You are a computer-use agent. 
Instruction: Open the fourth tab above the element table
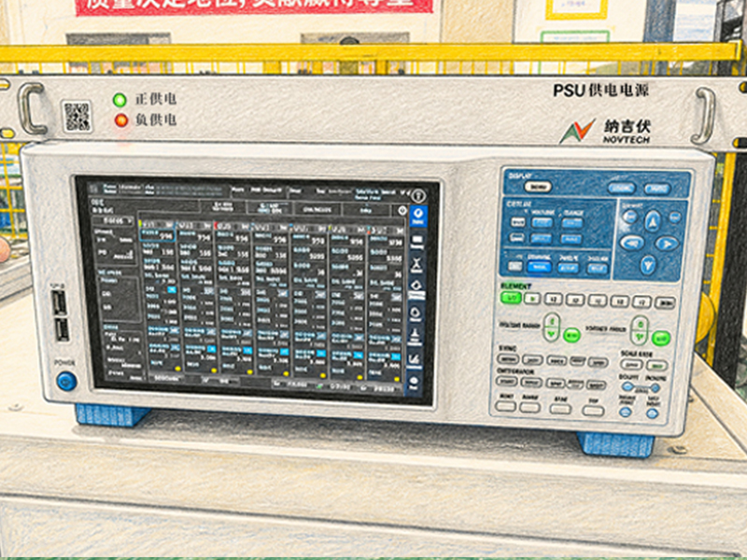tap(366, 209)
